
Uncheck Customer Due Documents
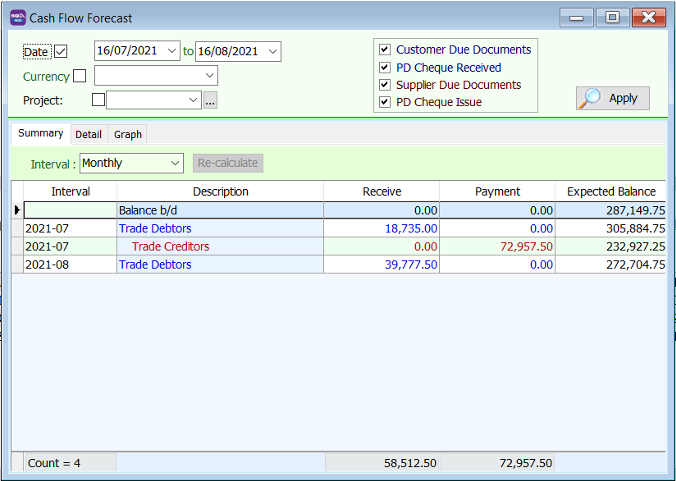384,50
